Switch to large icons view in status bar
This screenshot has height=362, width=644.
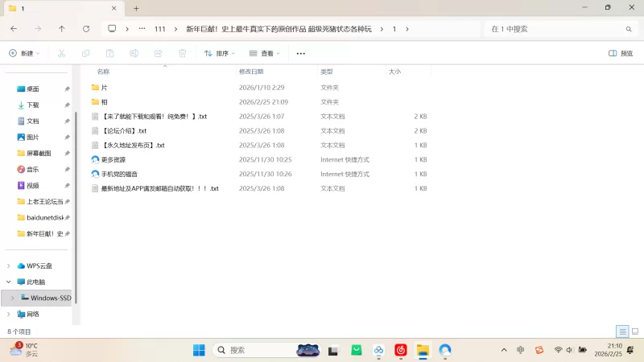click(634, 331)
